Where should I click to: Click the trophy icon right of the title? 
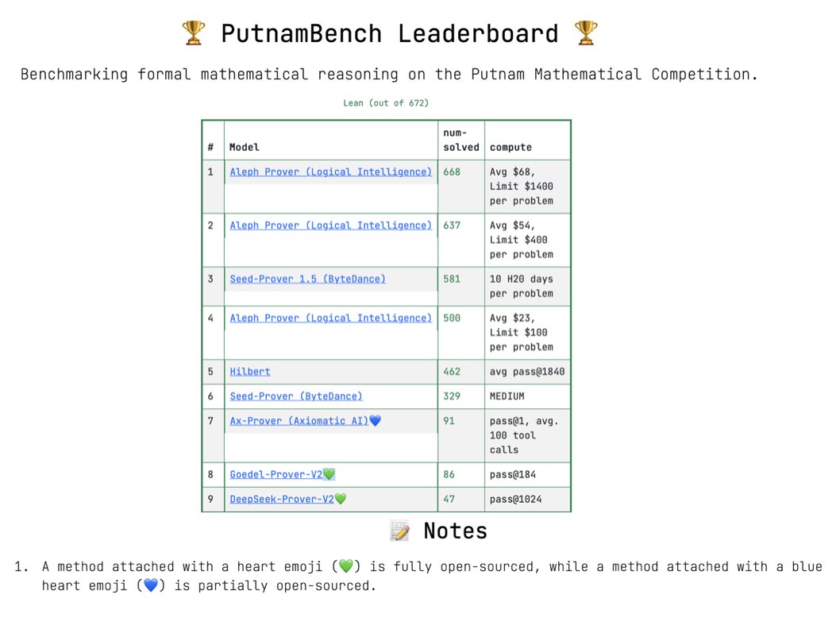[585, 33]
